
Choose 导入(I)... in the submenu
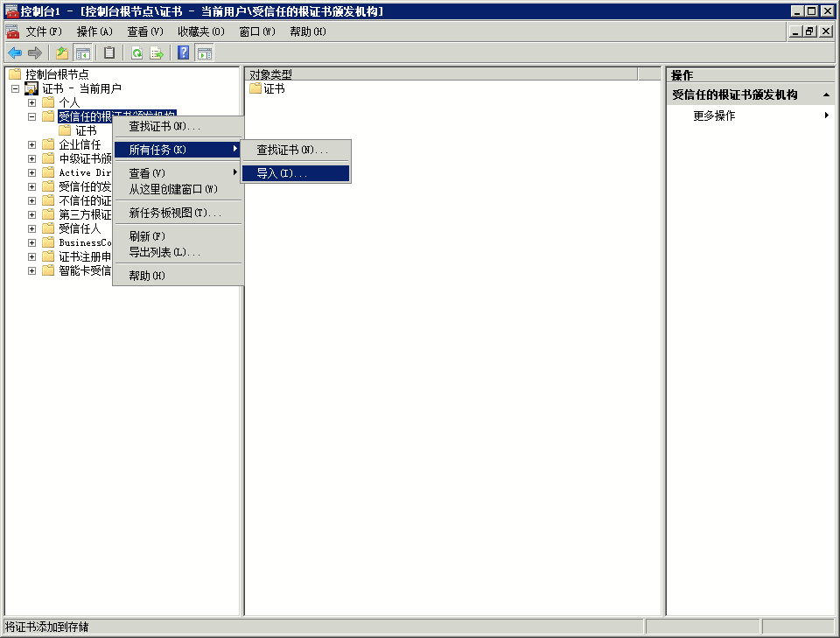tap(296, 173)
